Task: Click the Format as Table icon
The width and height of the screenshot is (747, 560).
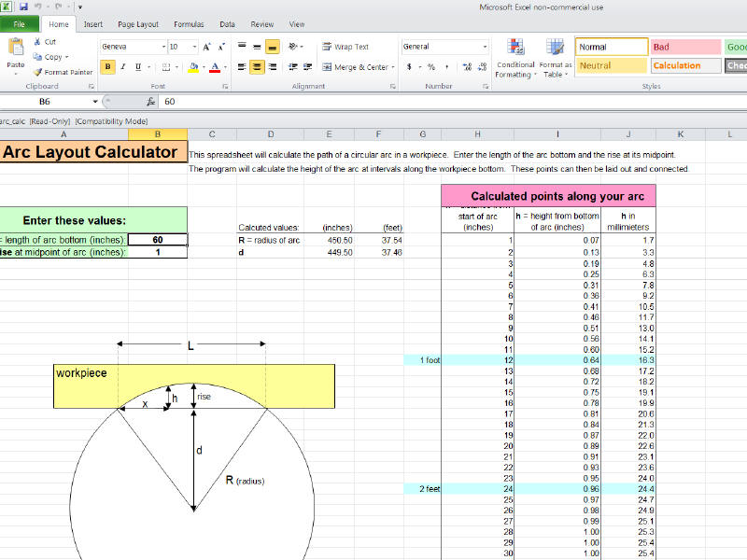Action: (x=556, y=49)
